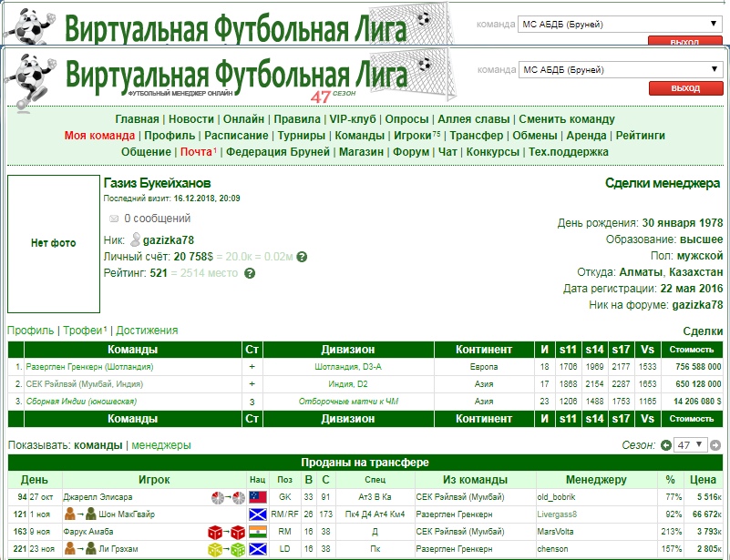Click the Scotland flag in Шон МакГвайр row

(x=257, y=514)
